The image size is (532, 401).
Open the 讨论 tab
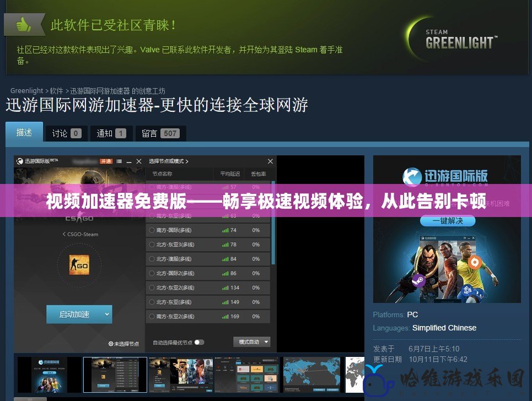(x=67, y=133)
